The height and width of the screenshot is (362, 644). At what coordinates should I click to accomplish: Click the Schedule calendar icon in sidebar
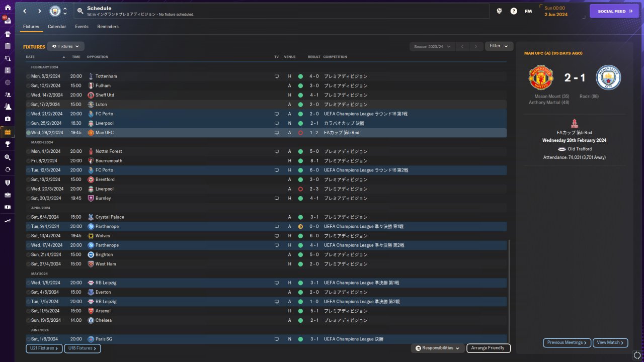tap(8, 132)
